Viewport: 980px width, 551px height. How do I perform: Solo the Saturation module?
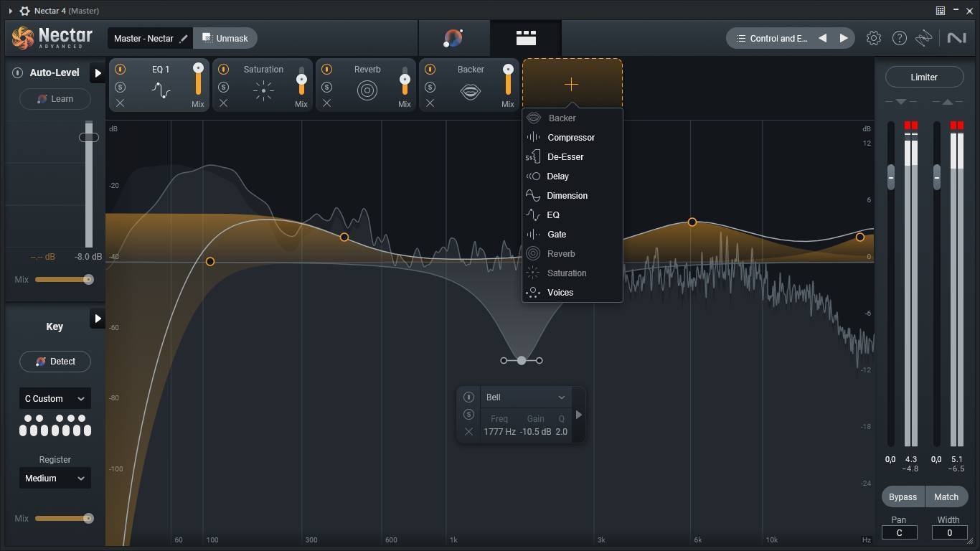(x=223, y=87)
